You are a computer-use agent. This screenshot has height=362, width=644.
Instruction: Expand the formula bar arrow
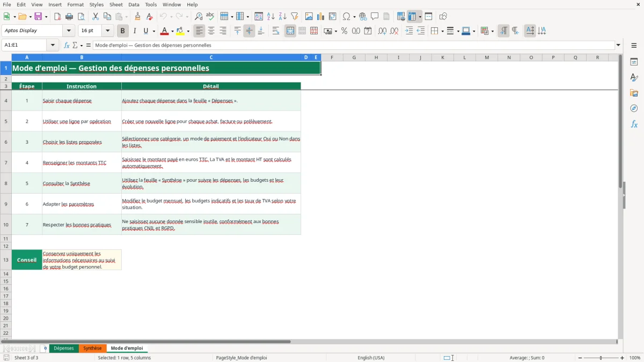[x=618, y=45]
